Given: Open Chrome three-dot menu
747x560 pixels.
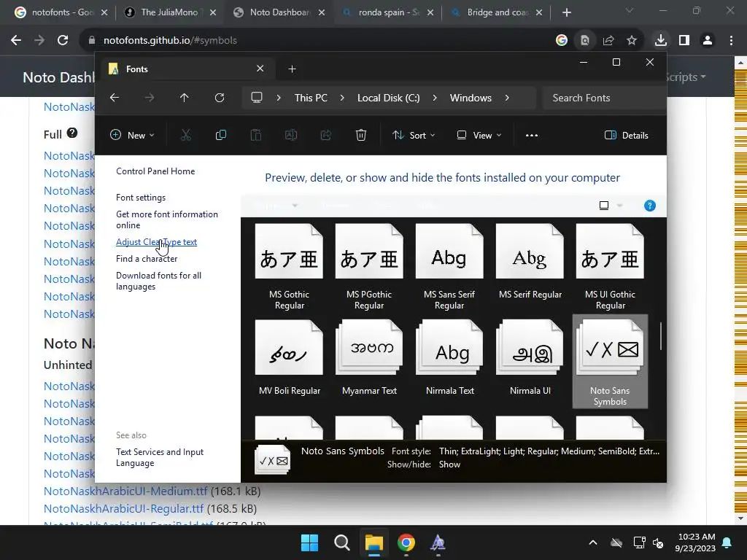Looking at the screenshot, I should (x=731, y=41).
